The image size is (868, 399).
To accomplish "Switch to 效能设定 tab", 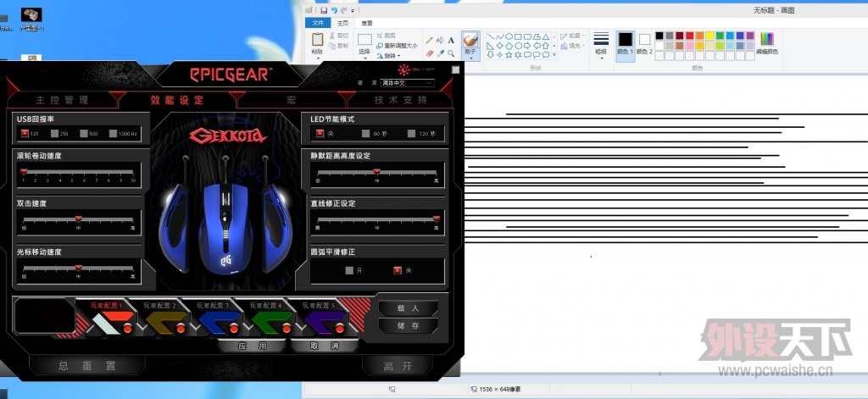I will coord(177,100).
